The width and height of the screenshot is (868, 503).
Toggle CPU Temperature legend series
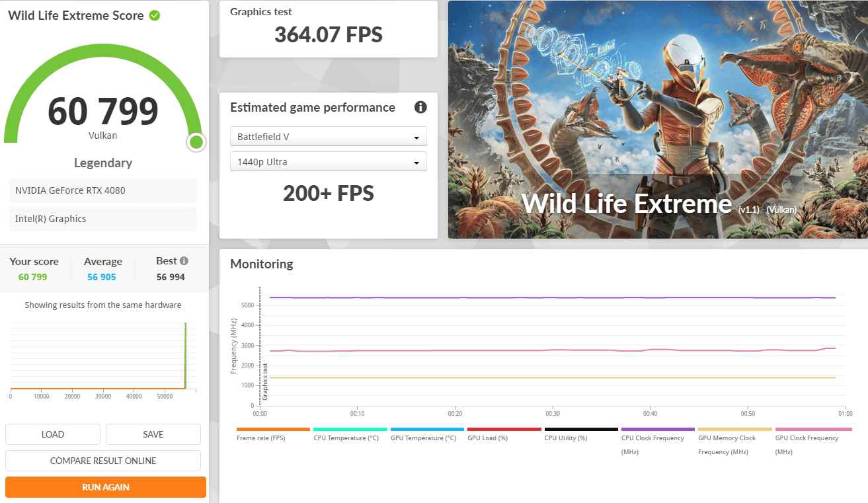[x=350, y=436]
